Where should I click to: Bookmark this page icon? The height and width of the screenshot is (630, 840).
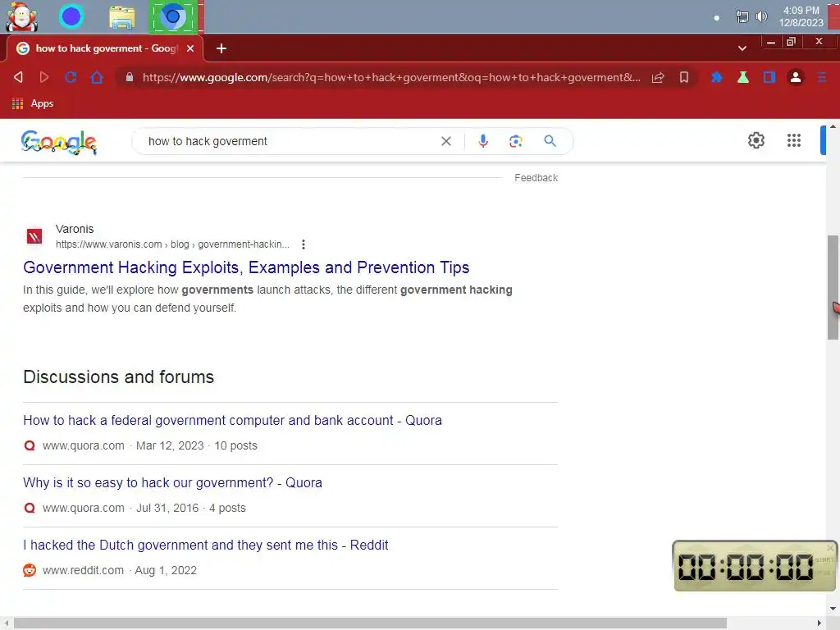(x=684, y=77)
